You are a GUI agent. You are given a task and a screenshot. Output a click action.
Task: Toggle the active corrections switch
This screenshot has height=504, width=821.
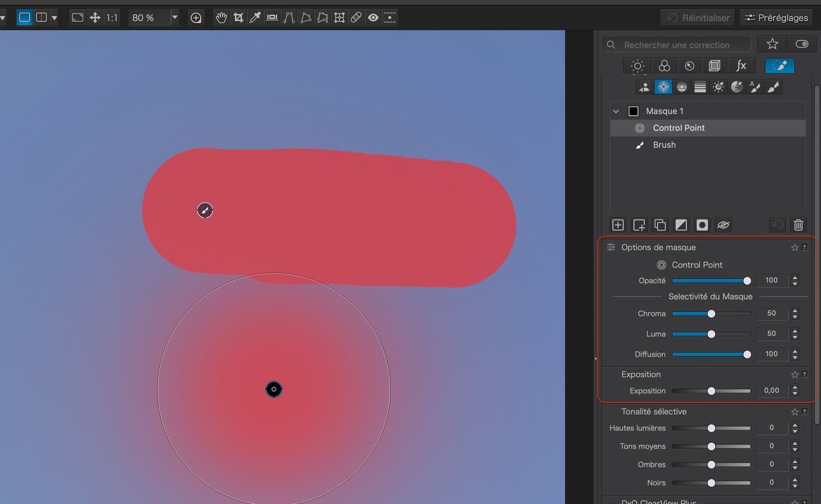coord(802,44)
